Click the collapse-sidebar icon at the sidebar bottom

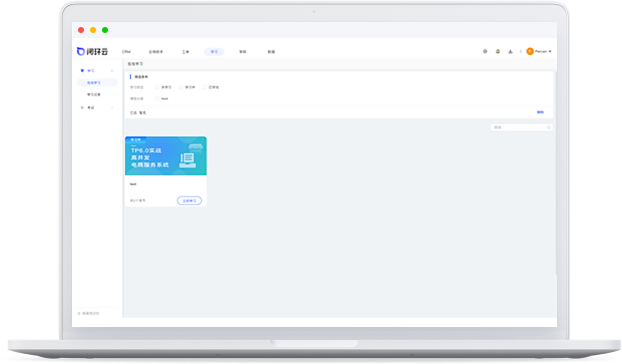(79, 313)
